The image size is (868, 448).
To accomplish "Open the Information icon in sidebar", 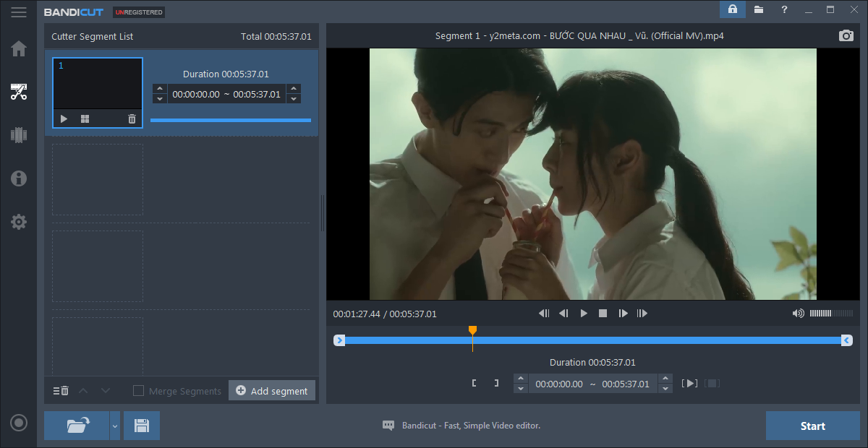I will click(19, 178).
